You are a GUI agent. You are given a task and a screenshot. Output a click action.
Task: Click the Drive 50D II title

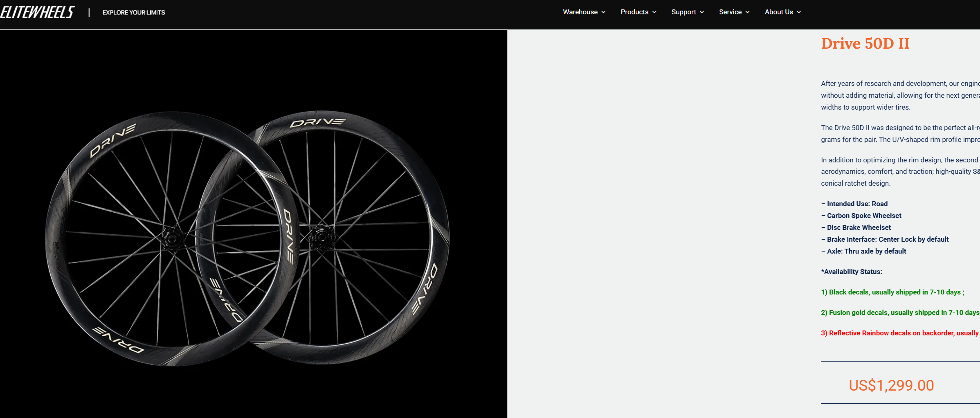tap(865, 43)
